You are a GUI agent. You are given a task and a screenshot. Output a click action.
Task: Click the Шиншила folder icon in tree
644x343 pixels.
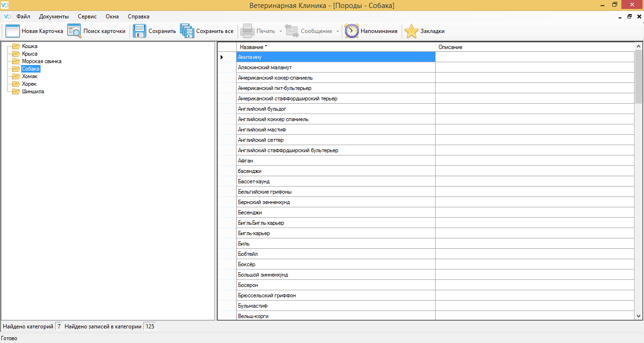coord(16,91)
